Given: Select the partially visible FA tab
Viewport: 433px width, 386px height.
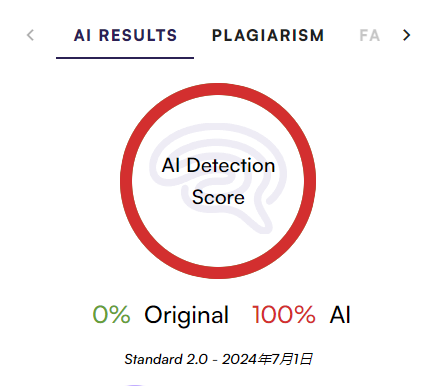Looking at the screenshot, I should click(370, 35).
